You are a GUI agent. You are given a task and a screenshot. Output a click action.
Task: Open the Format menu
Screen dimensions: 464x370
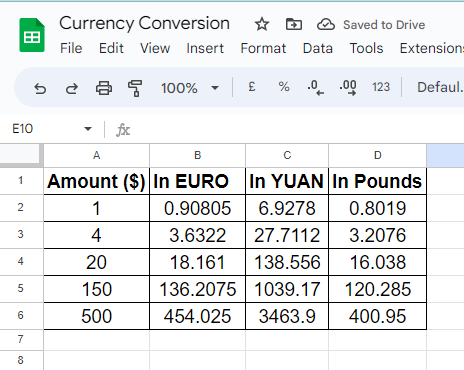263,48
